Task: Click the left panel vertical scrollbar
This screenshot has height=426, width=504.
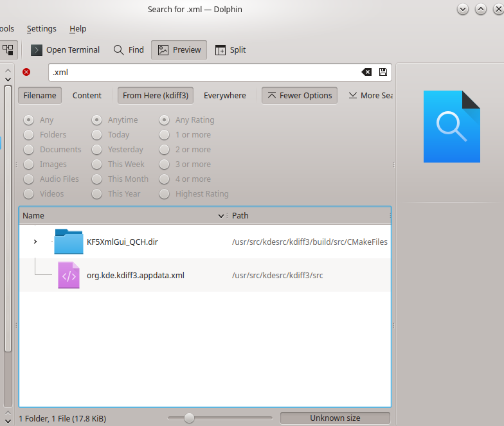Action: 8,218
